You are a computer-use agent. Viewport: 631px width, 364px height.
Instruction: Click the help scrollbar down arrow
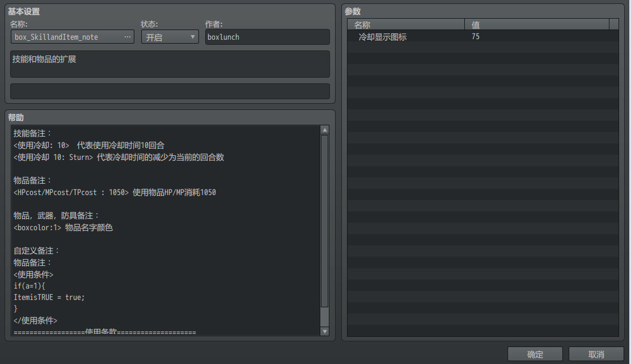tap(325, 331)
